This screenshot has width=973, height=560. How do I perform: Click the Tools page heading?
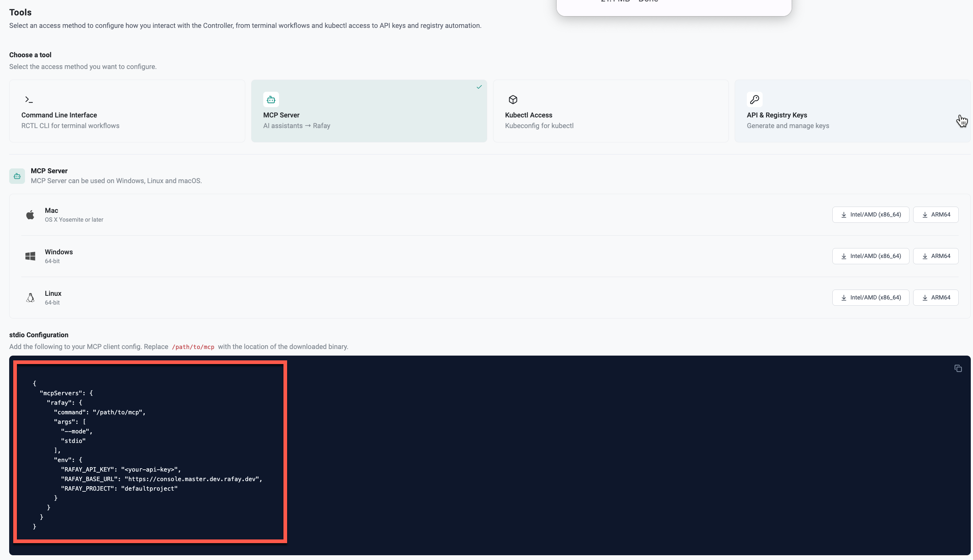tap(21, 12)
